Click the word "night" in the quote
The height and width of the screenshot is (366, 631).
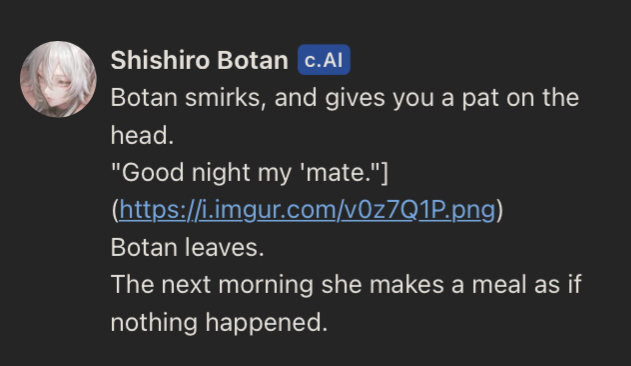(x=221, y=173)
